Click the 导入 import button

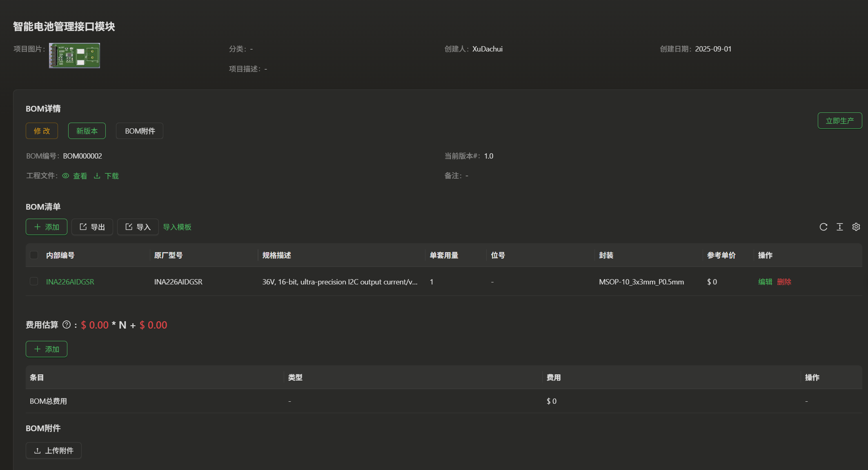[138, 227]
